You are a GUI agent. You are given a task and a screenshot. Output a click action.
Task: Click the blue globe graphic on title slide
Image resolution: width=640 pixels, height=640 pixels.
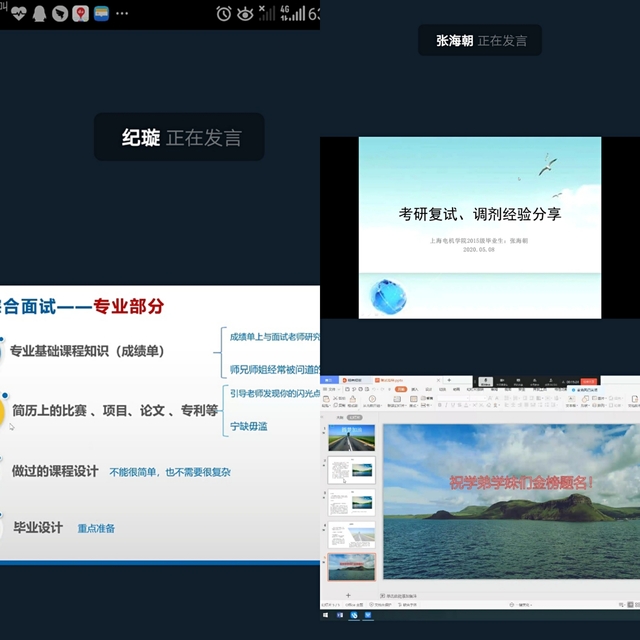pyautogui.click(x=388, y=295)
